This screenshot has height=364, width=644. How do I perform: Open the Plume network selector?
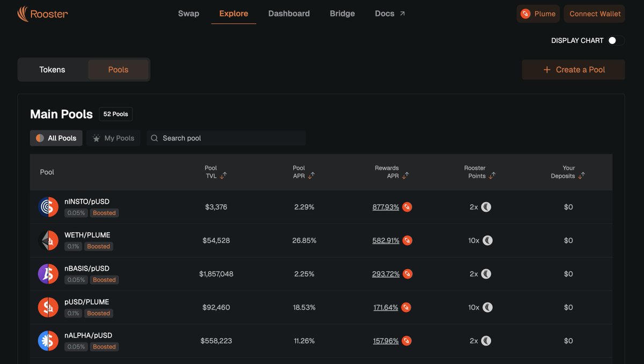(x=538, y=14)
